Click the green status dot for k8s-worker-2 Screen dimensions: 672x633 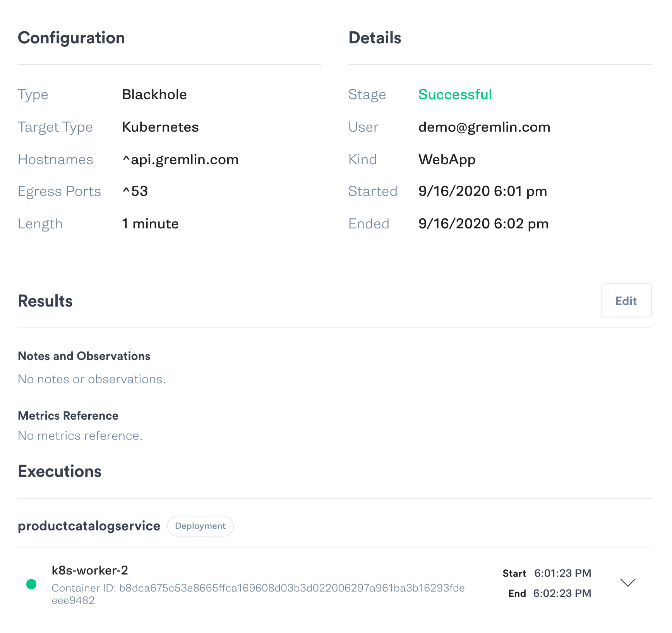[31, 584]
